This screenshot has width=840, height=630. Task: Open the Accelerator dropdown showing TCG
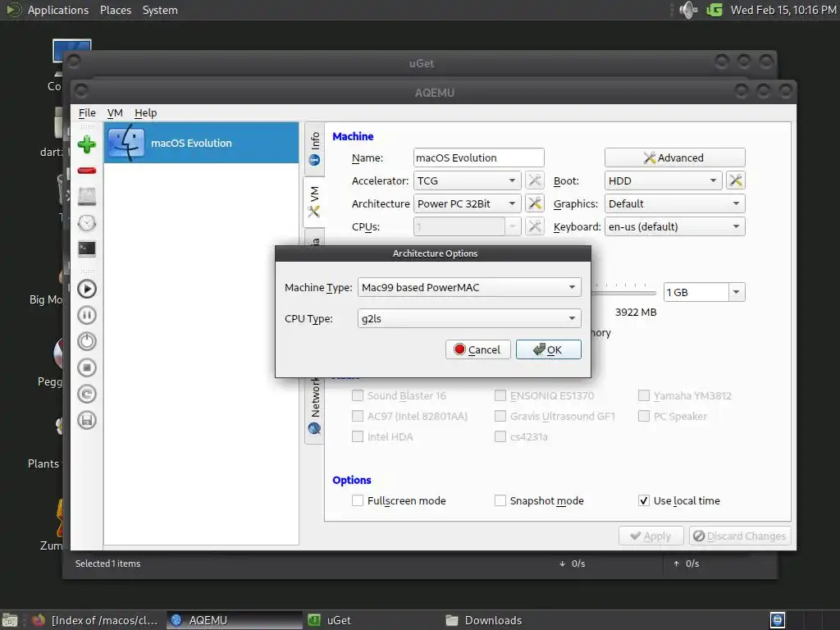[x=467, y=180]
